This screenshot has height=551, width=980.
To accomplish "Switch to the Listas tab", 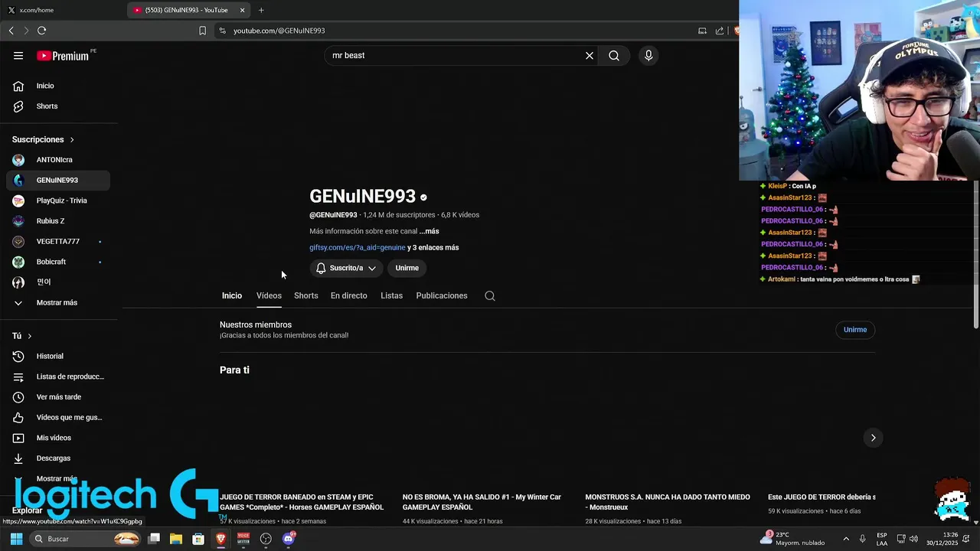I will coord(391,296).
